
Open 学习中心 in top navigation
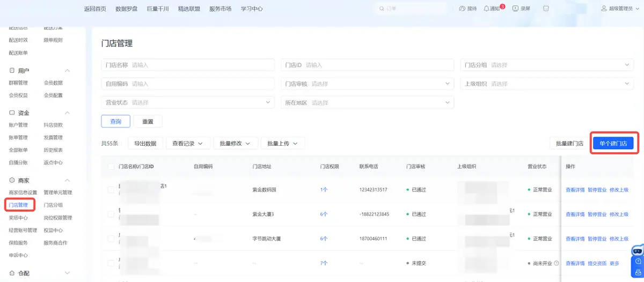point(252,9)
